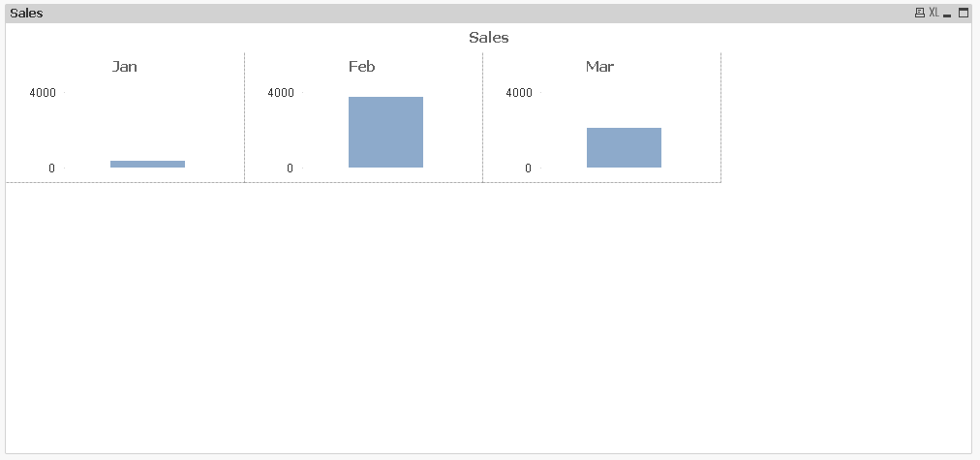Image resolution: width=980 pixels, height=460 pixels.
Task: Click the centered Sales chart title
Action: tap(489, 38)
